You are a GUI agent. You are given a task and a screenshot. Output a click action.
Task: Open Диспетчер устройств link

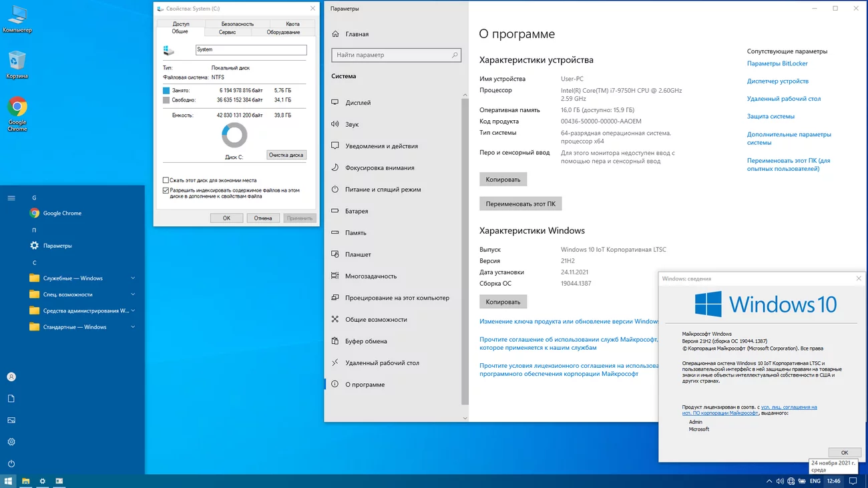[778, 81]
